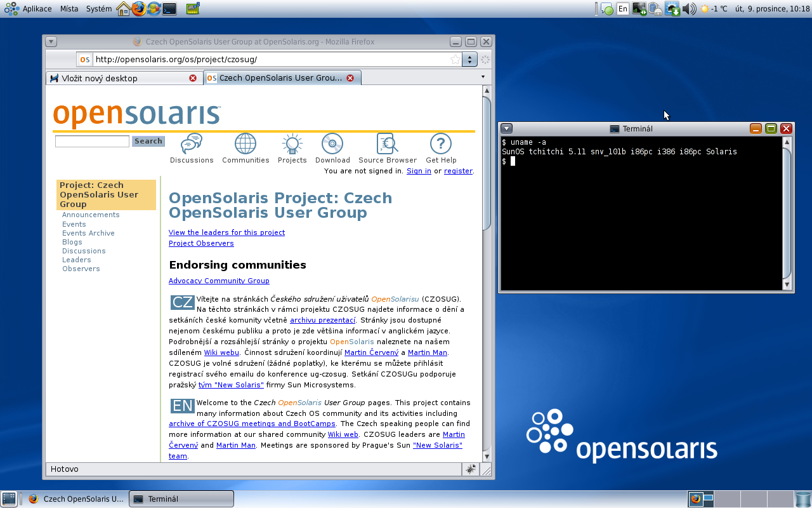
Task: Click the bug icon in Firefox status bar
Action: coord(471,469)
